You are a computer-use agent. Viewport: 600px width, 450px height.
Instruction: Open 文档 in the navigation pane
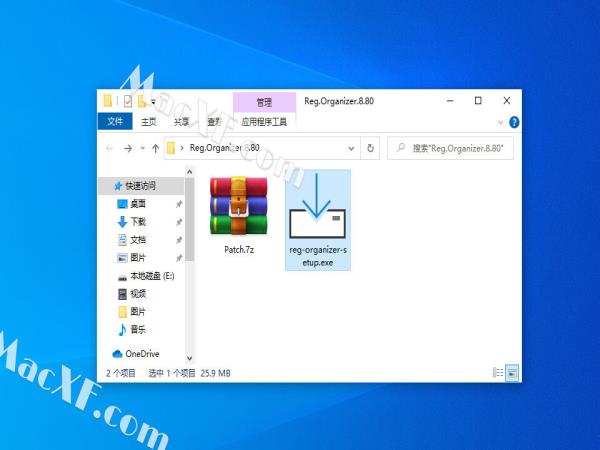click(x=138, y=240)
